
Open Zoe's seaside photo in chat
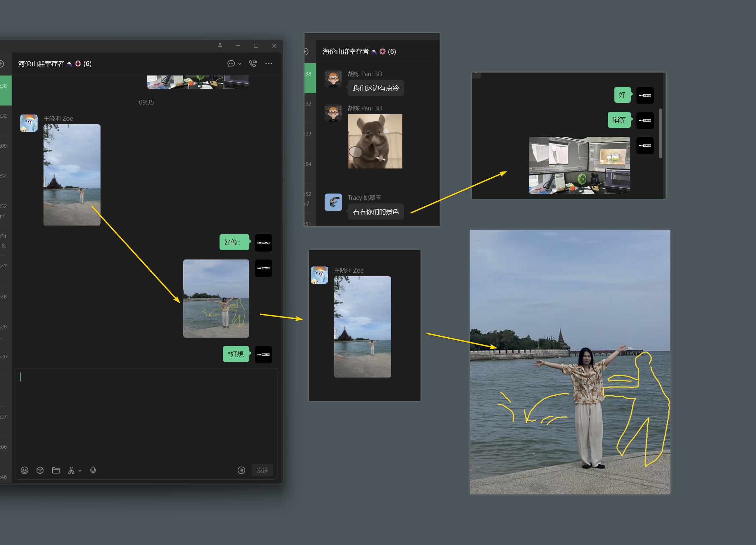tap(72, 175)
